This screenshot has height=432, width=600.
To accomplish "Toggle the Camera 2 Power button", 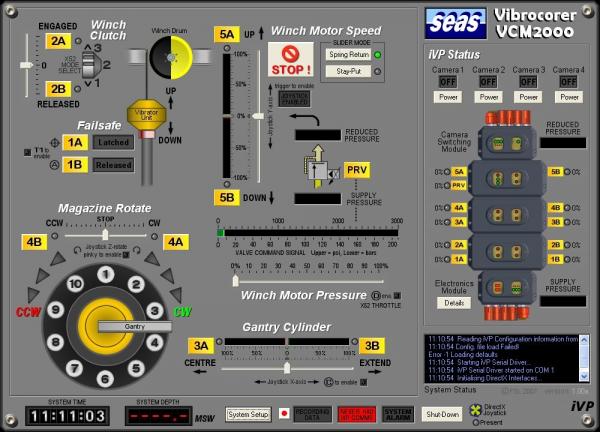I will 489,97.
